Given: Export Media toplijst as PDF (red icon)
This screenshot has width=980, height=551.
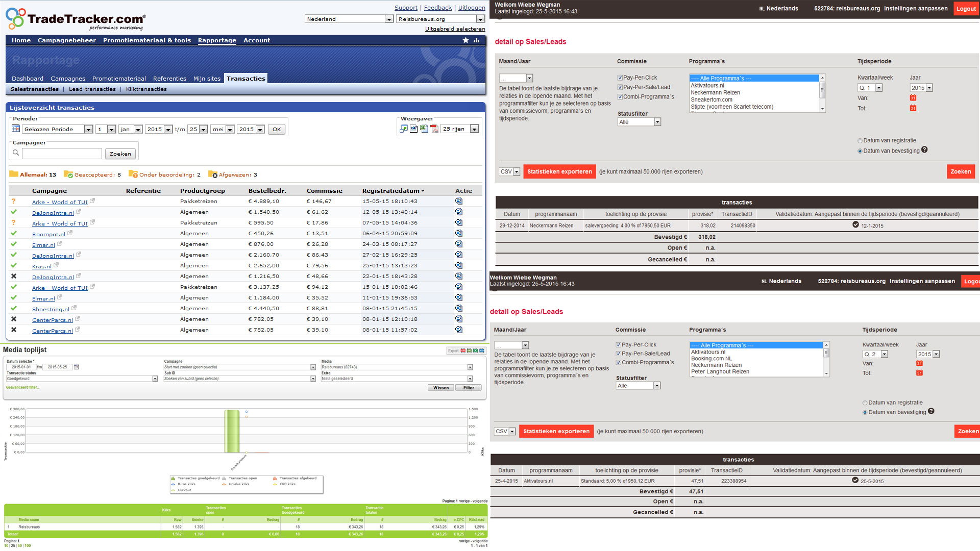Looking at the screenshot, I should click(x=463, y=350).
